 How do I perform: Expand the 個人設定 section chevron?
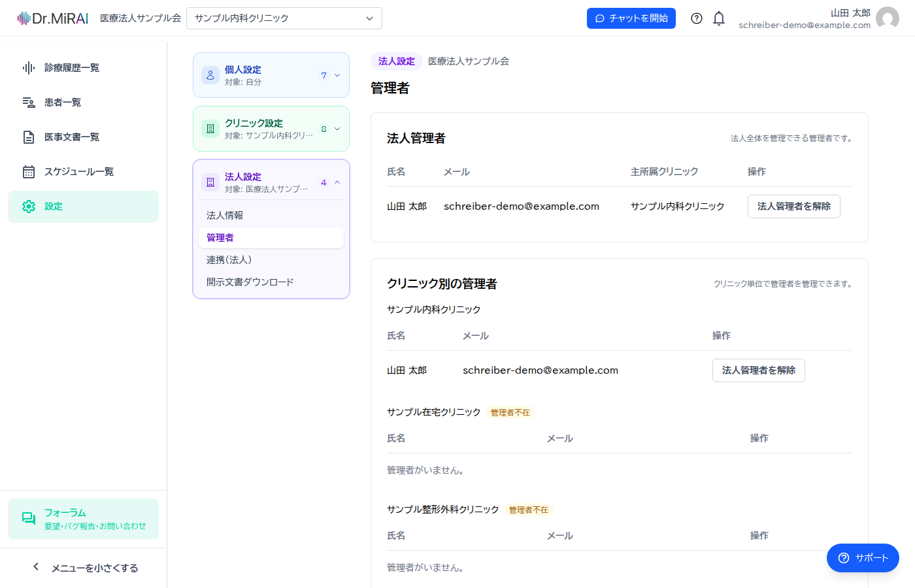coord(337,75)
